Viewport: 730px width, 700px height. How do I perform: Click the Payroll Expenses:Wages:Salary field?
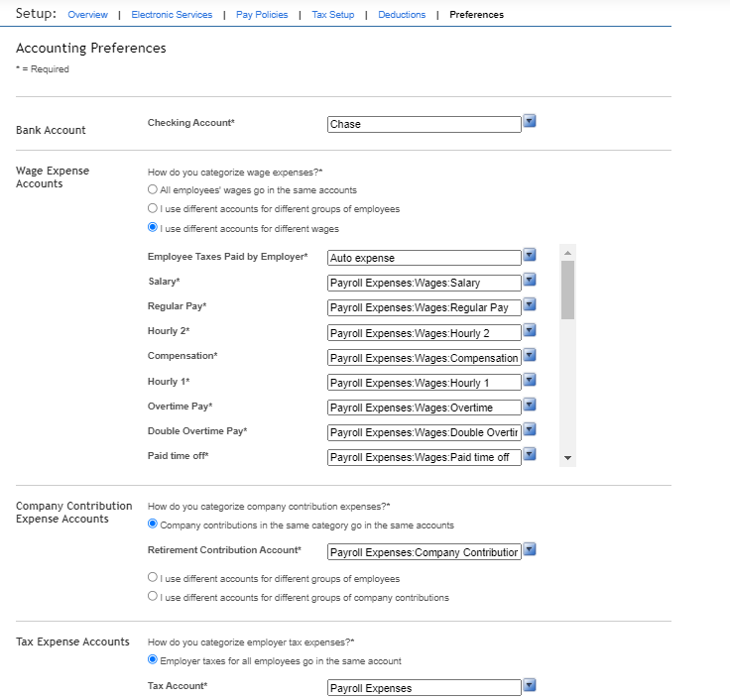coord(425,283)
